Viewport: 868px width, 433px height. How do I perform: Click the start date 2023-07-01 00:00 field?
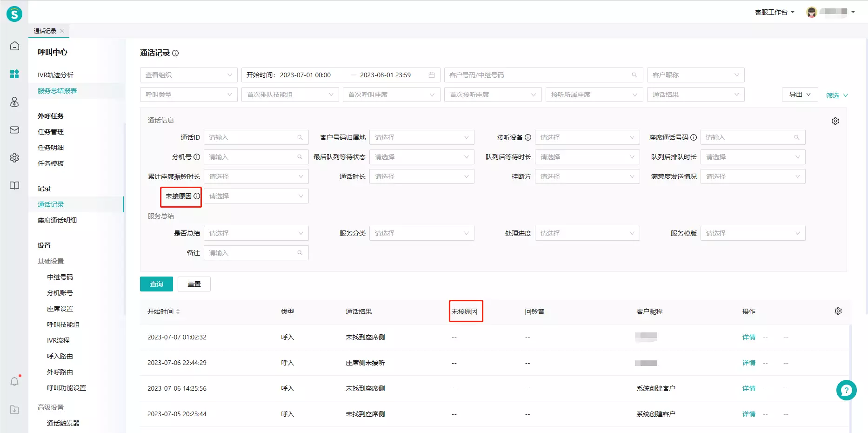(x=305, y=75)
